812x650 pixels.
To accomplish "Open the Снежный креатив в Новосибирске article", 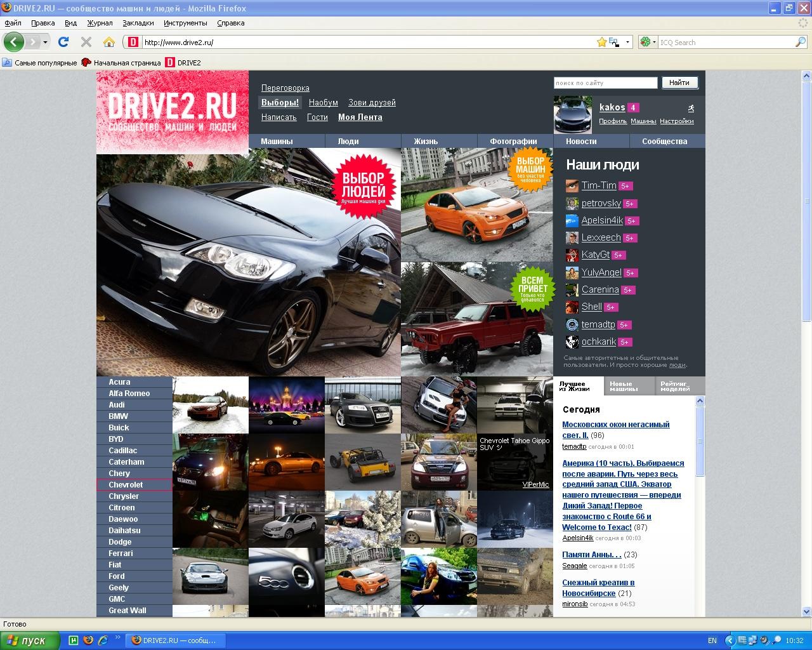I will 598,588.
